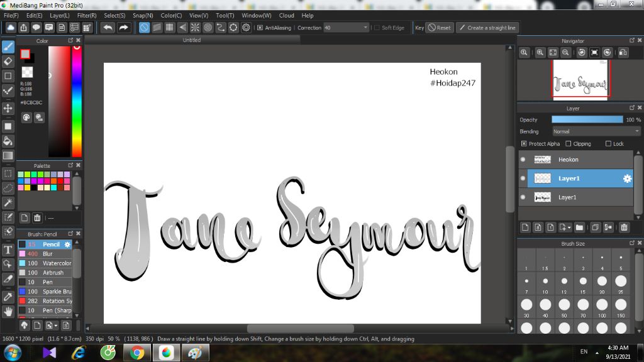Enable circle snap
Image resolution: width=644 pixels, height=362 pixels.
(x=208, y=28)
